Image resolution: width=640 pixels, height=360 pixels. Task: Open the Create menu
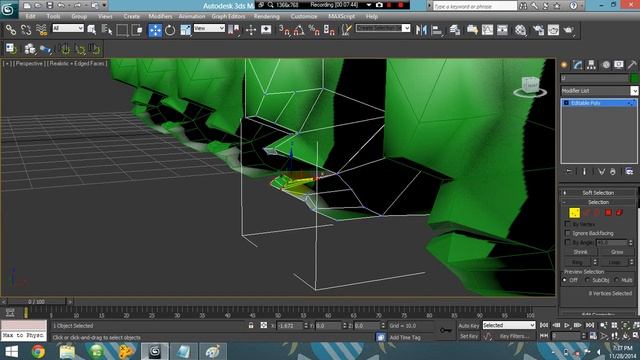pyautogui.click(x=131, y=16)
